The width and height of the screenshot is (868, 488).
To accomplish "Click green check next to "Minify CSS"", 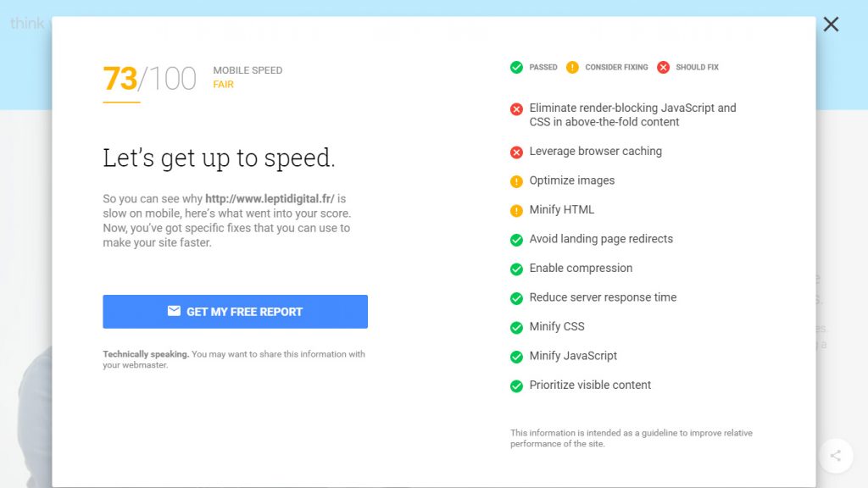I will 516,327.
